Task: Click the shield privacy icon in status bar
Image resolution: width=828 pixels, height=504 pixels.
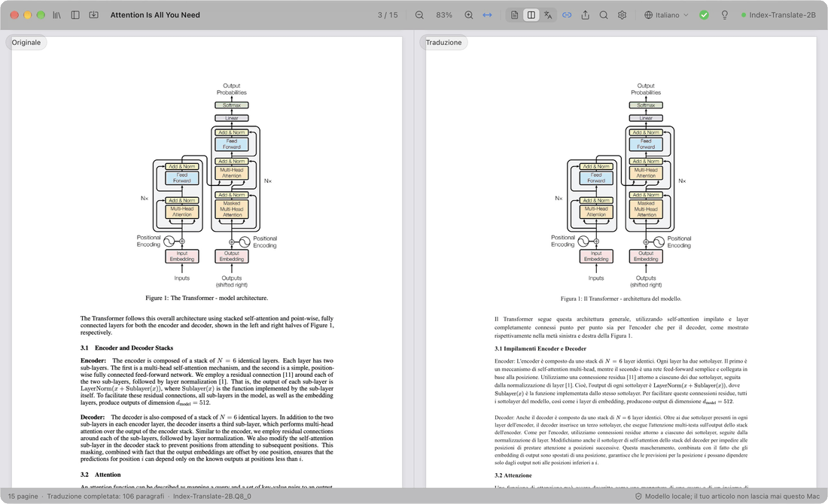Action: coord(638,496)
